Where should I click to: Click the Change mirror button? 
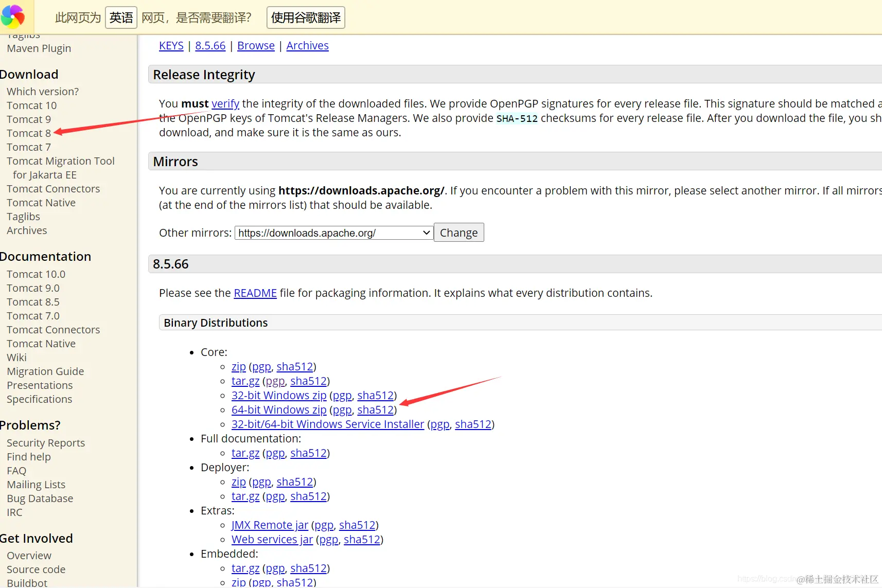click(458, 233)
